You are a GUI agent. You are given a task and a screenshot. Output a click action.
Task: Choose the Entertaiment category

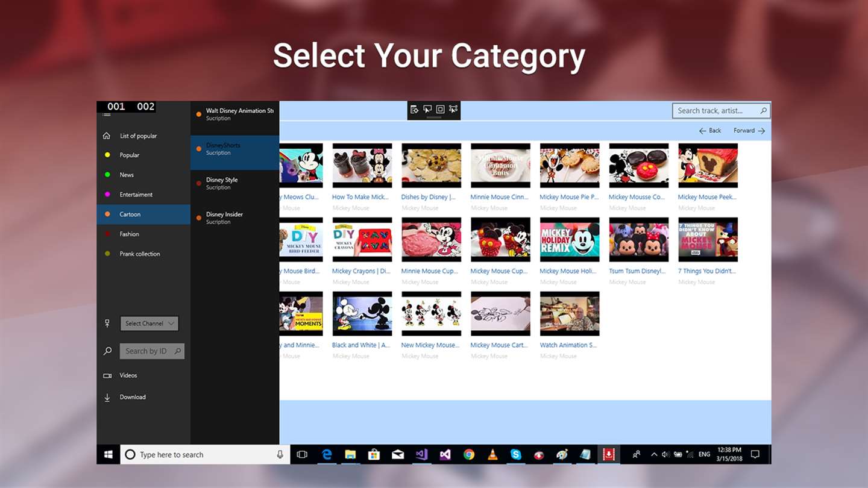pyautogui.click(x=143, y=195)
